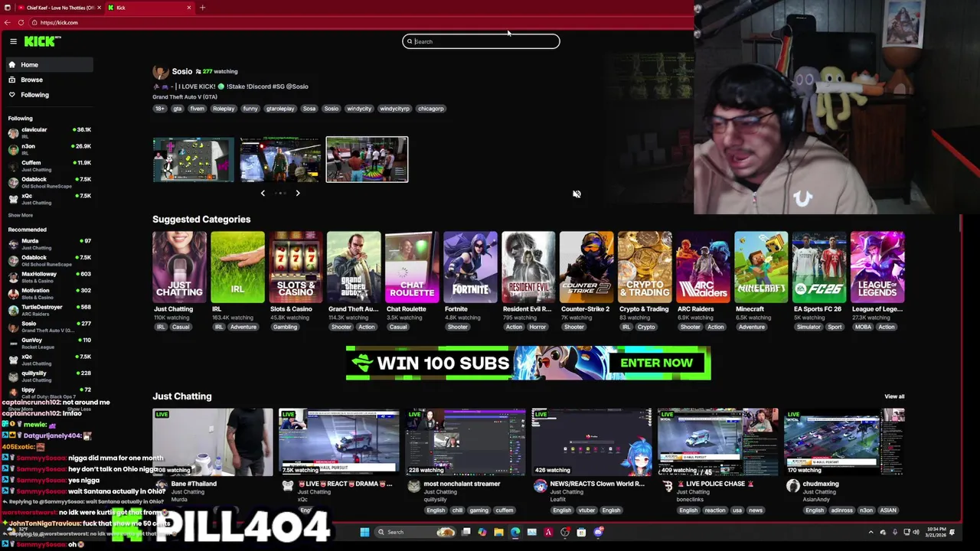Show next featured stream
980x551 pixels.
point(298,193)
